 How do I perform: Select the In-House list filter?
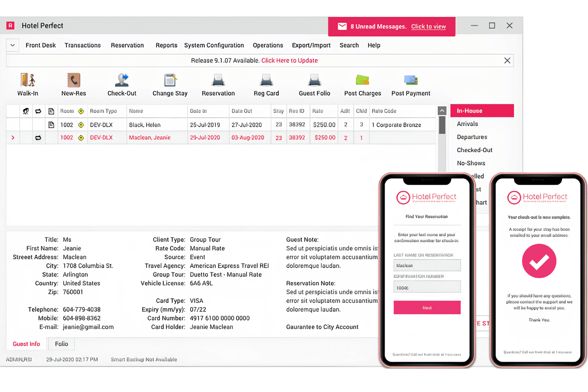point(482,111)
